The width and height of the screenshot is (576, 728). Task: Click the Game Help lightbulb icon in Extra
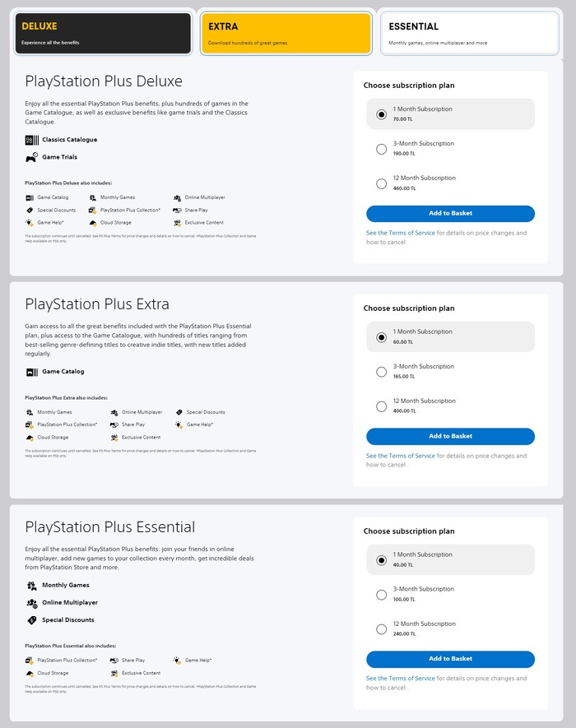pos(179,424)
